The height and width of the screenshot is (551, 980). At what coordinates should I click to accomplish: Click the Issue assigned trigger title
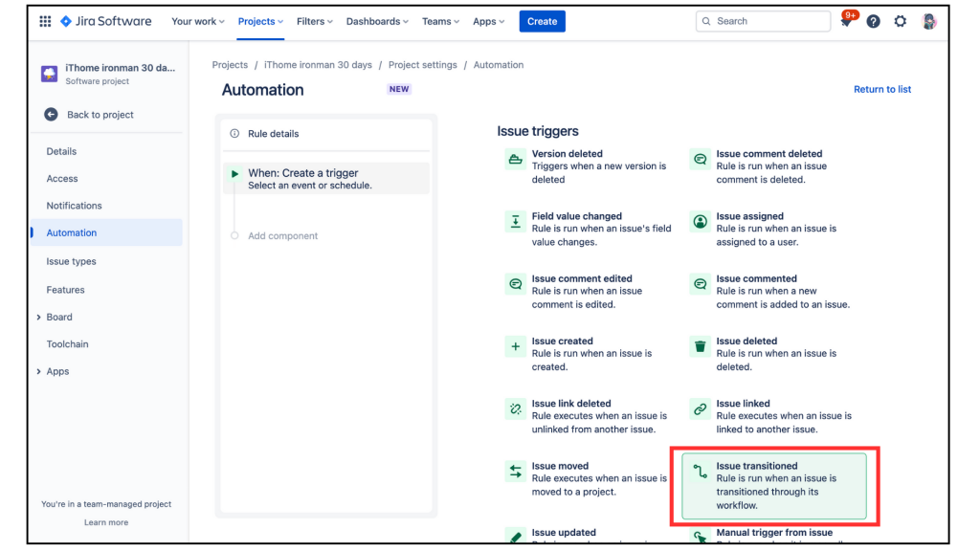coord(750,216)
